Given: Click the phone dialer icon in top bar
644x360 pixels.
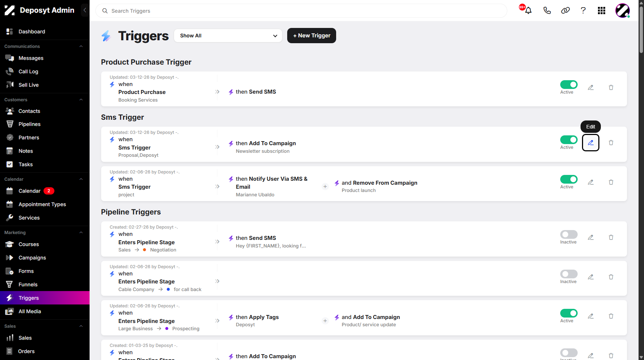Looking at the screenshot, I should coord(547,11).
